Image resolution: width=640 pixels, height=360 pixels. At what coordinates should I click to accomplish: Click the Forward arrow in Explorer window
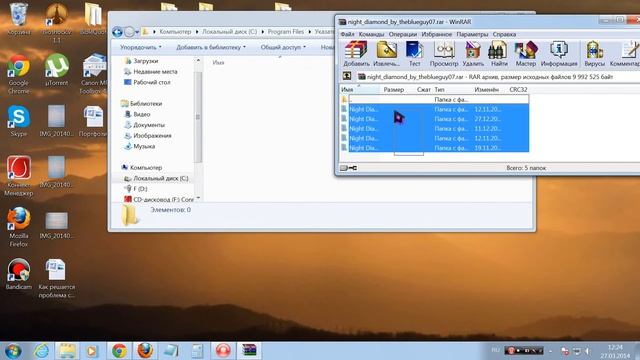129,32
